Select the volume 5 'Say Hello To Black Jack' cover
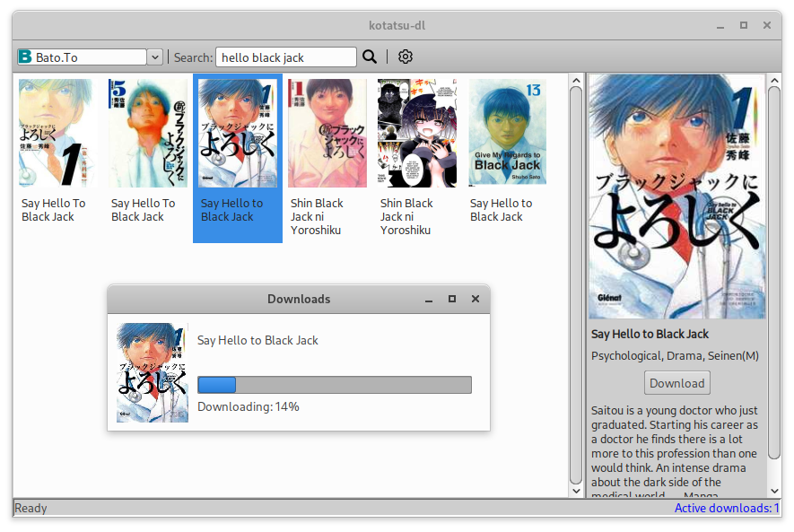The height and width of the screenshot is (532, 794). point(148,133)
